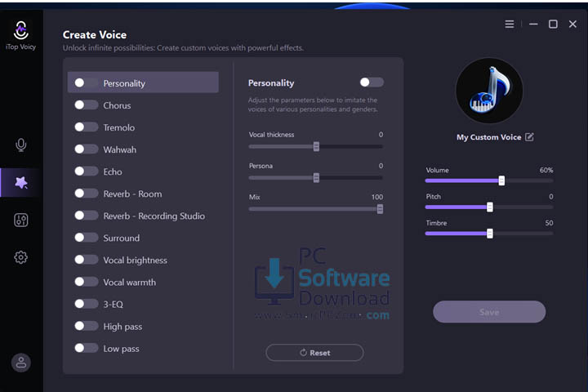588x392 pixels.
Task: Maximize the iTop Voicy window
Action: [x=553, y=24]
